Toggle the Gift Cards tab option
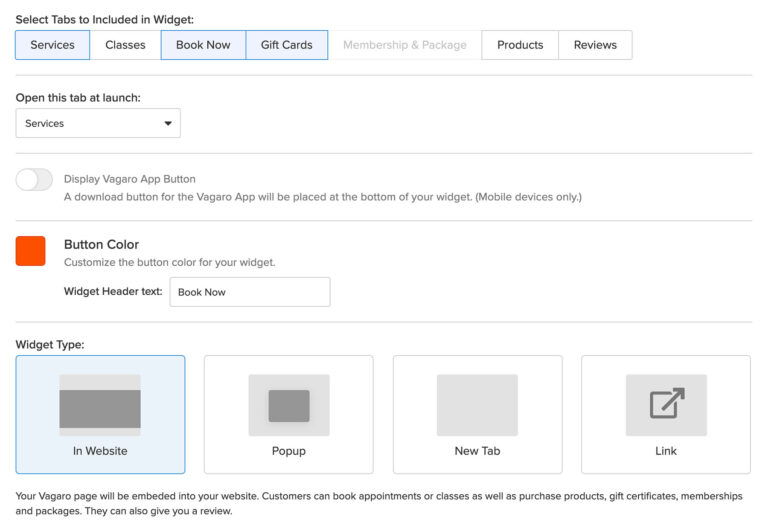Viewport: 768px width, 531px height. [x=286, y=45]
